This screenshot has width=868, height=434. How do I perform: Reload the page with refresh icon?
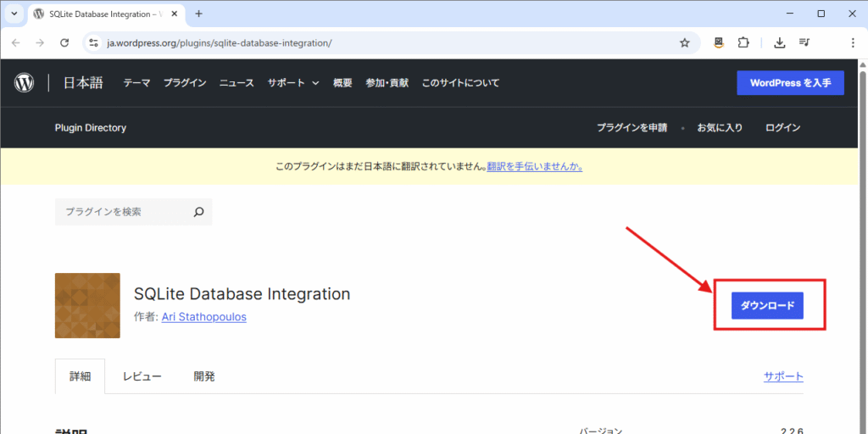64,42
